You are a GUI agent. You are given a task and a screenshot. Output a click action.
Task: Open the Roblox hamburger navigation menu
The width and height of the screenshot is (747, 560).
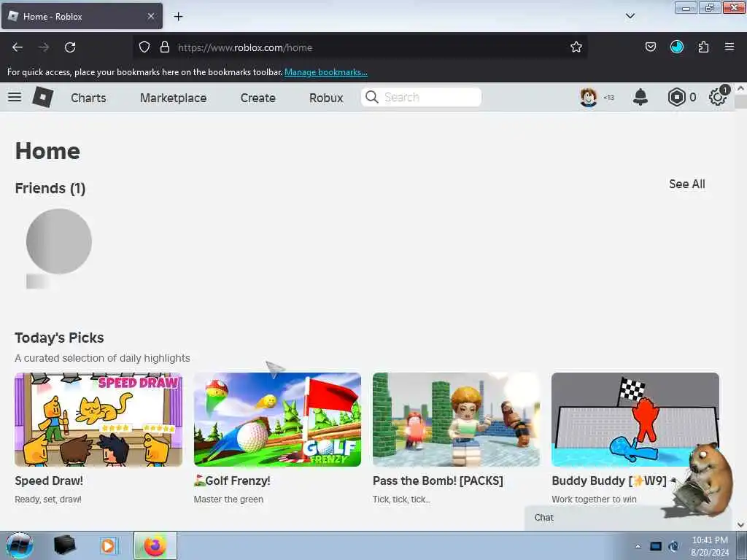coord(15,97)
